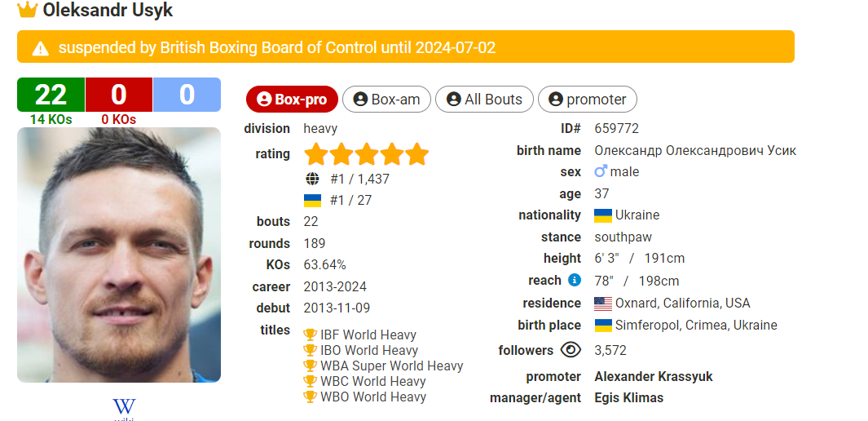Screen dimensions: 868x421
Task: Click the globe world ranking icon
Action: pyautogui.click(x=312, y=179)
